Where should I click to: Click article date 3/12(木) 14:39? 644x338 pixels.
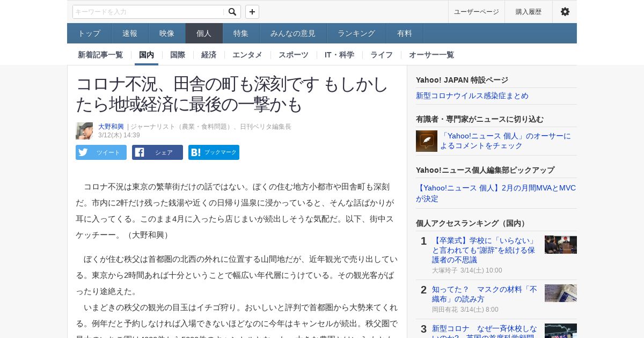pyautogui.click(x=119, y=135)
